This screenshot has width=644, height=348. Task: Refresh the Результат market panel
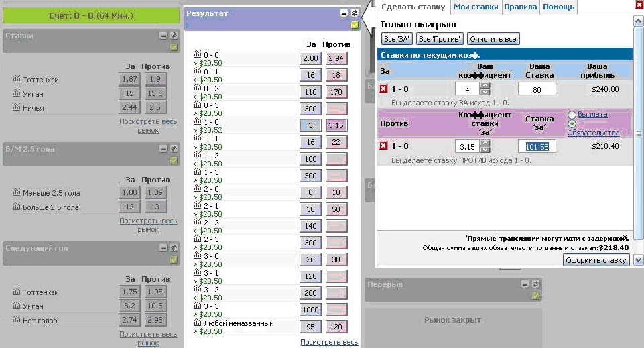(355, 13)
